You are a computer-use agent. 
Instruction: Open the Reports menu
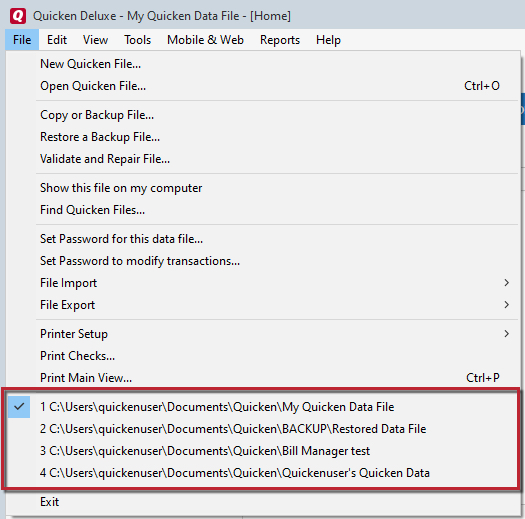coord(280,40)
